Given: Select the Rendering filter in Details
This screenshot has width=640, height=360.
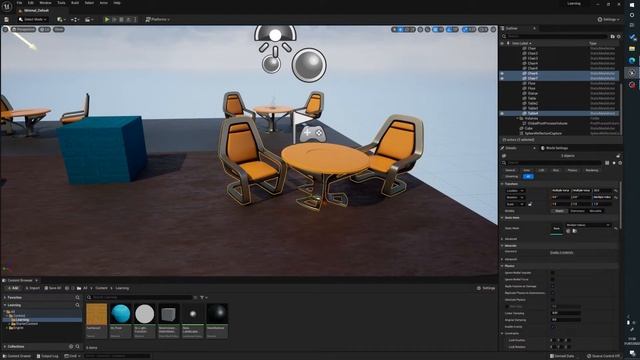Looking at the screenshot, I should click(x=592, y=170).
